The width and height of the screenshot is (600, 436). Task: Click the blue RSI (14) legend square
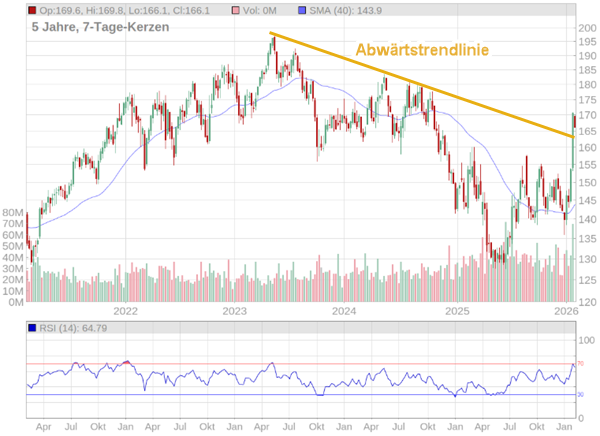tap(33, 327)
